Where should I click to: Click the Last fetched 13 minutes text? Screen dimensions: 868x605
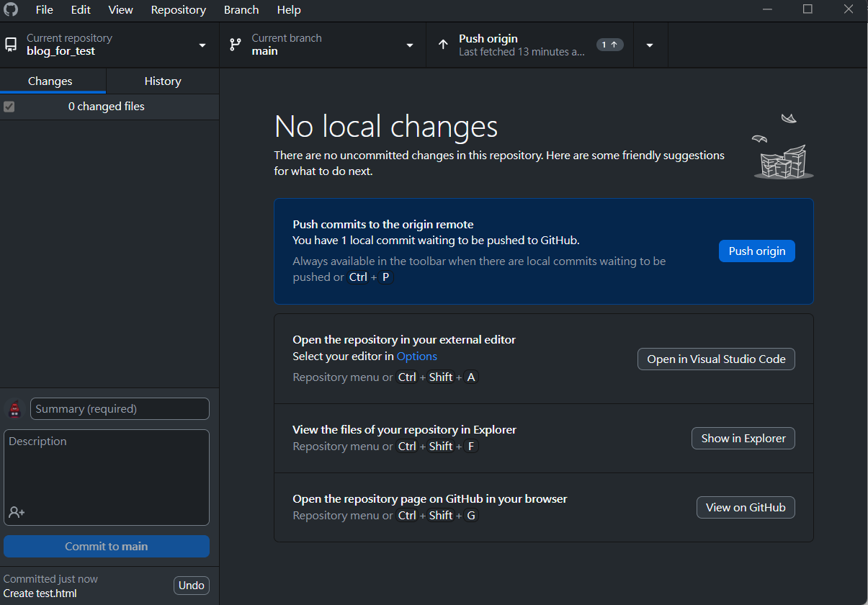(522, 52)
